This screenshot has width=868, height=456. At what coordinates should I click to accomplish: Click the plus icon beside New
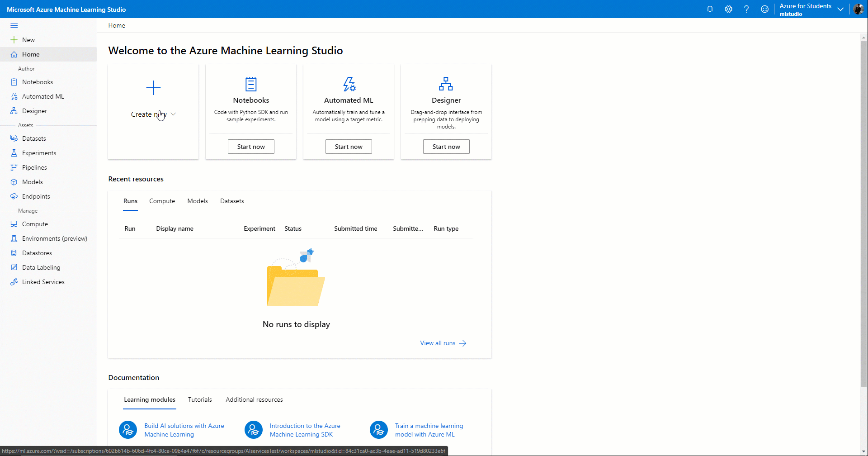click(x=14, y=40)
